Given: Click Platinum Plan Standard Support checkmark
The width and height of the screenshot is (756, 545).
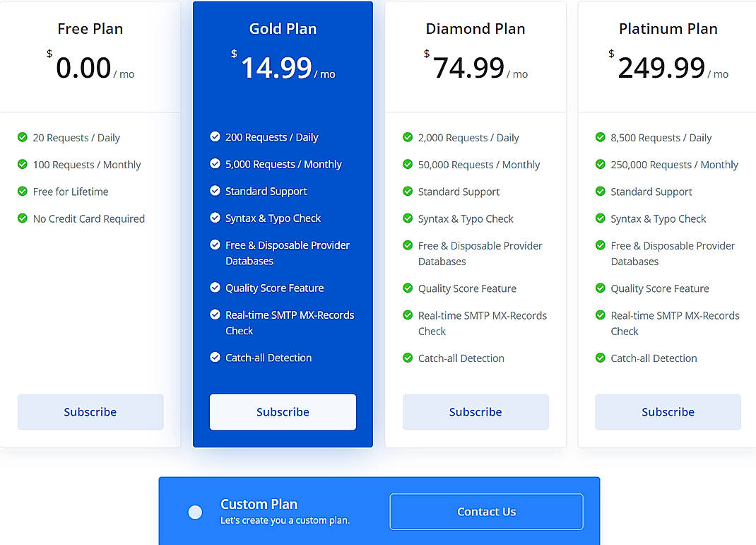Looking at the screenshot, I should [601, 192].
